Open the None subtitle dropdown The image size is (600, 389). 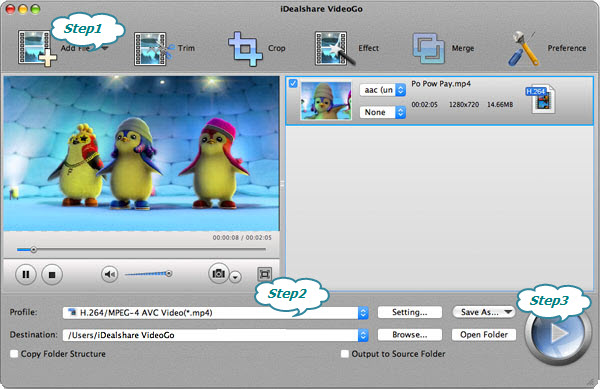(382, 112)
